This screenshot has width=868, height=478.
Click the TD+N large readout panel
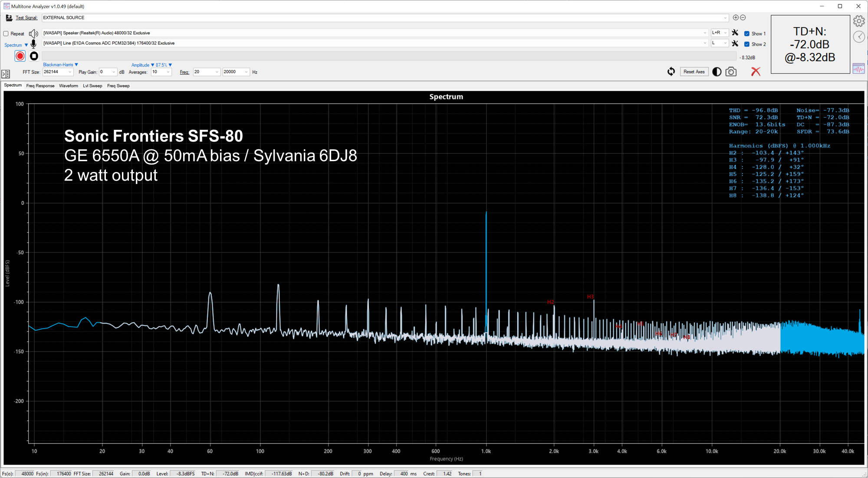[810, 44]
